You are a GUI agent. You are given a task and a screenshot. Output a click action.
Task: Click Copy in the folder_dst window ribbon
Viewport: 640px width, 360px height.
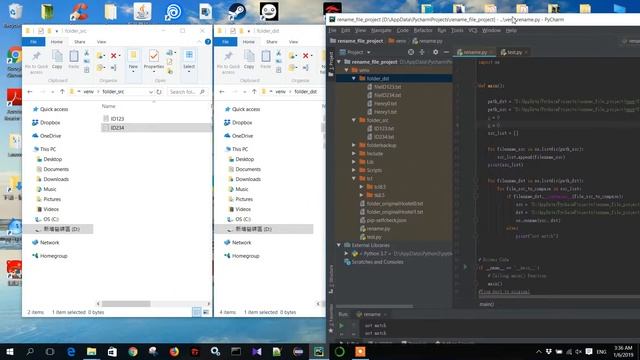point(249,60)
